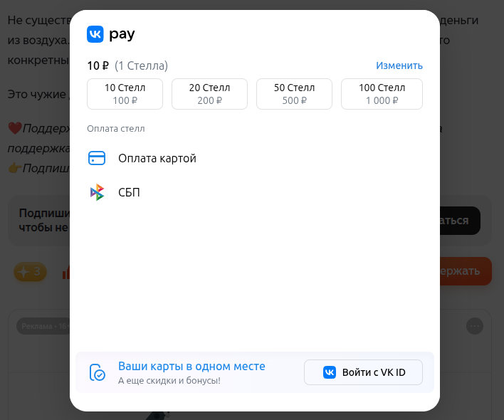Open the three-dot menu on ad card
The width and height of the screenshot is (504, 420).
click(x=474, y=326)
